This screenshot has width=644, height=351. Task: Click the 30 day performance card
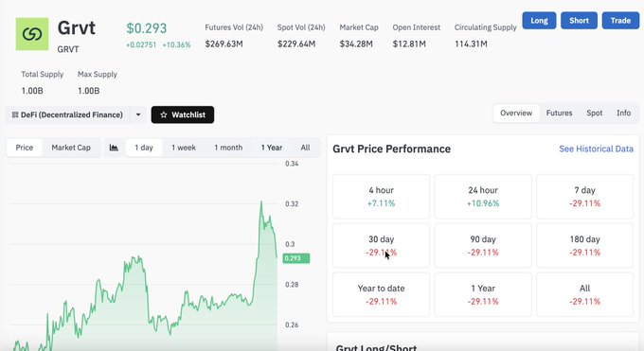pos(381,245)
